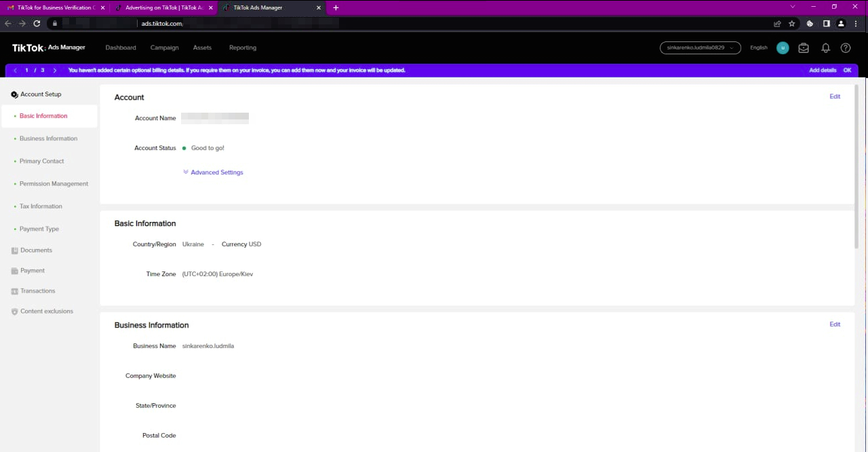
Task: Open the Assets menu
Action: [x=202, y=48]
